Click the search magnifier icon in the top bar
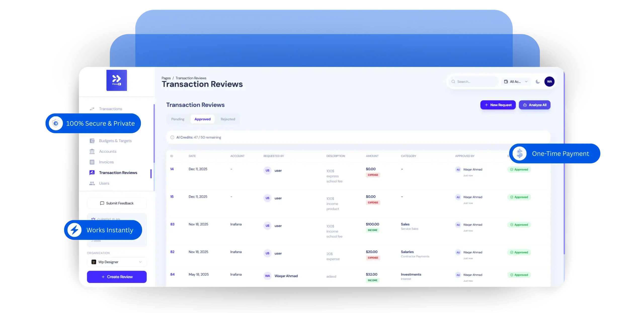This screenshot has height=313, width=644. click(453, 82)
